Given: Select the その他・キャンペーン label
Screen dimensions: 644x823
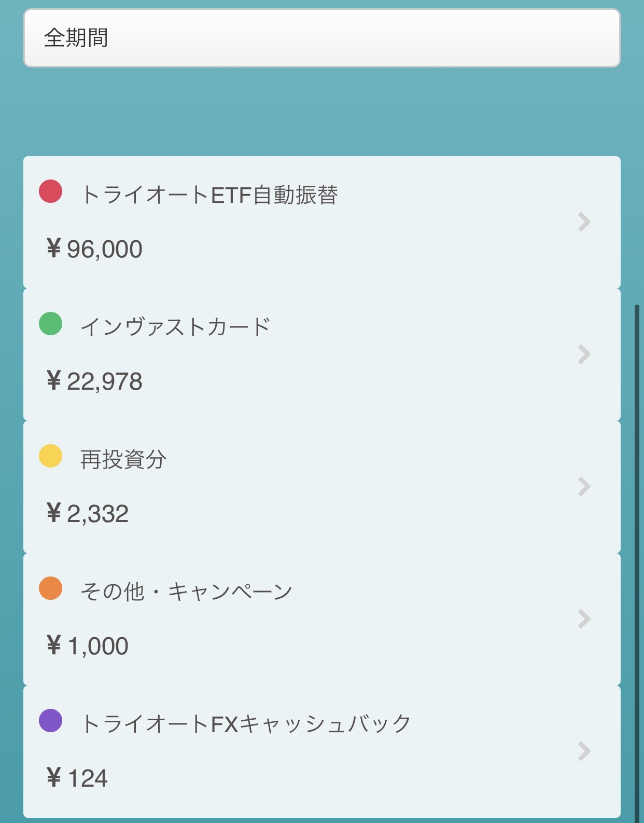Looking at the screenshot, I should [187, 592].
